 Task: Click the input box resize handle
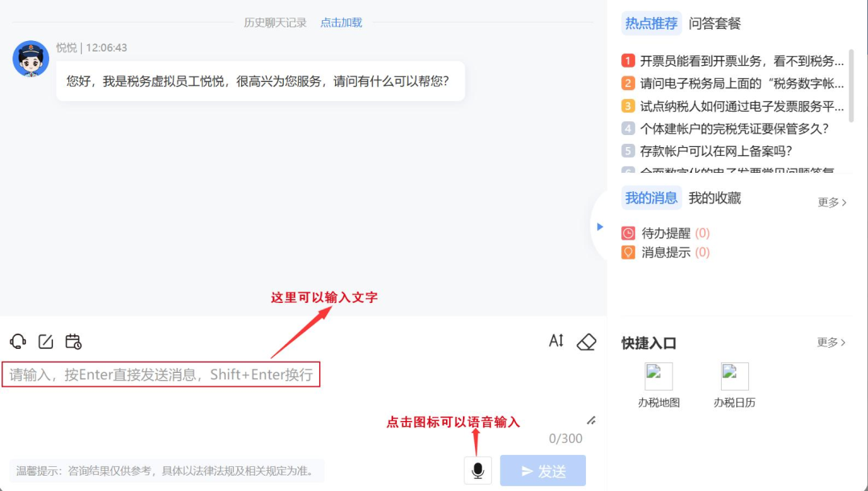(592, 421)
